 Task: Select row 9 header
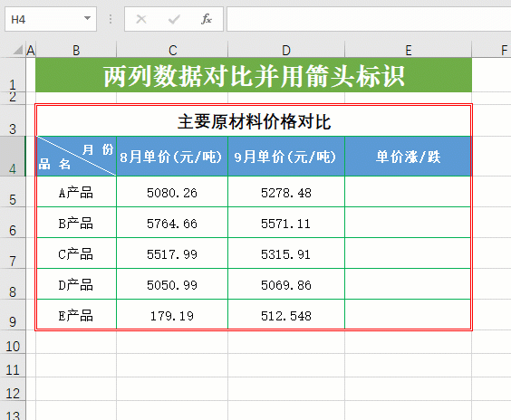[13, 314]
